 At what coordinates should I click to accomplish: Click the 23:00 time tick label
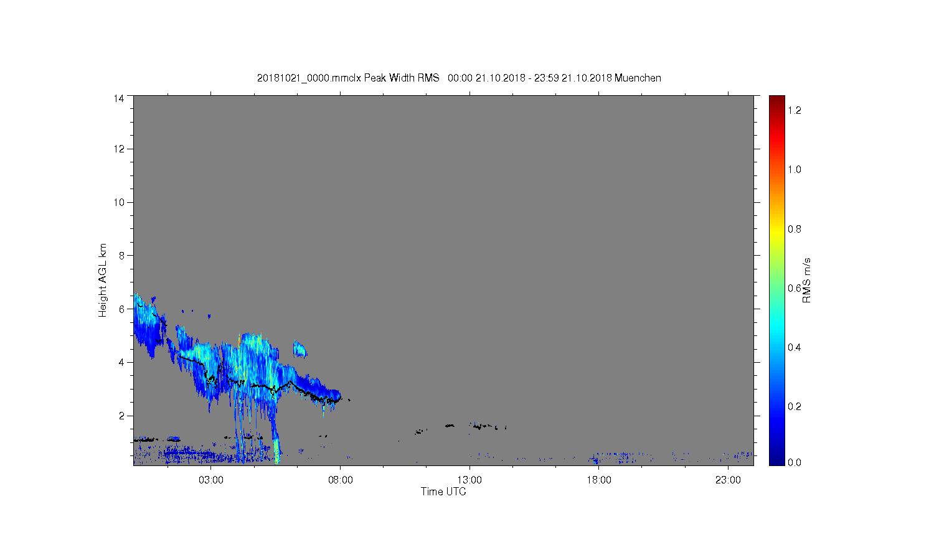coord(728,480)
